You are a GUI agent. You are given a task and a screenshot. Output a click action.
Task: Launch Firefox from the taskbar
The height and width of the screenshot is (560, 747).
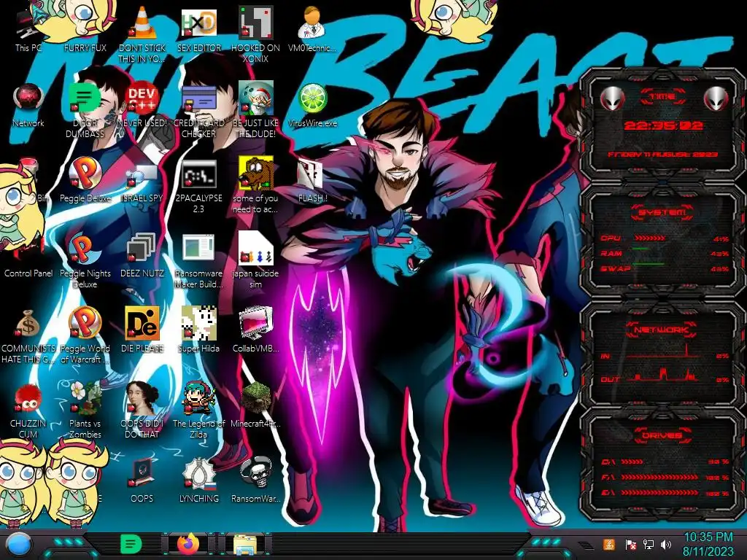(188, 544)
